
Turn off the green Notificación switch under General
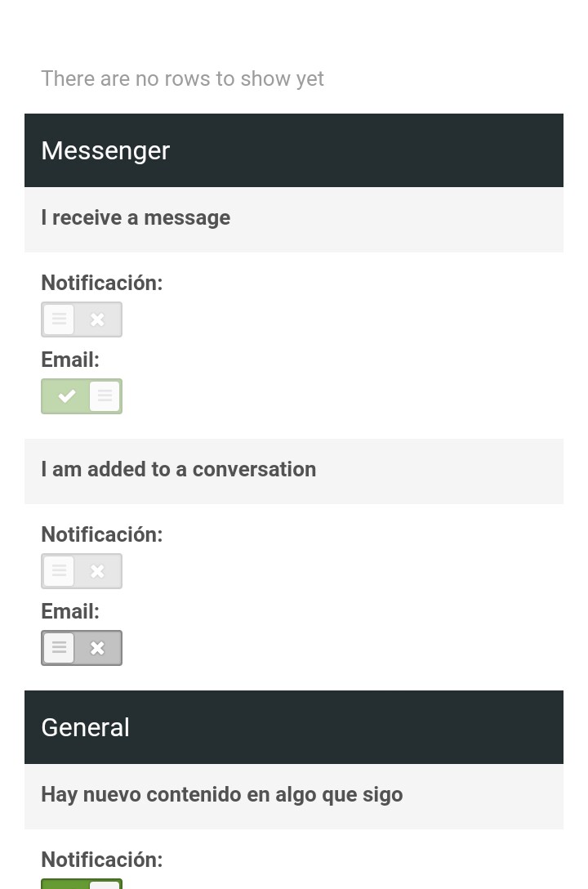point(82,883)
